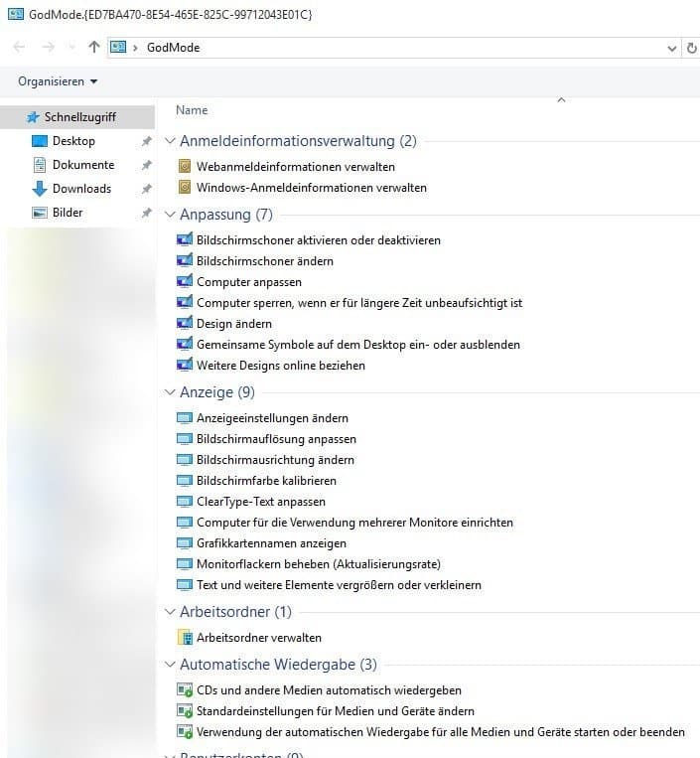Open the recent locations dropdown arrow
The width and height of the screenshot is (700, 758).
(x=71, y=47)
